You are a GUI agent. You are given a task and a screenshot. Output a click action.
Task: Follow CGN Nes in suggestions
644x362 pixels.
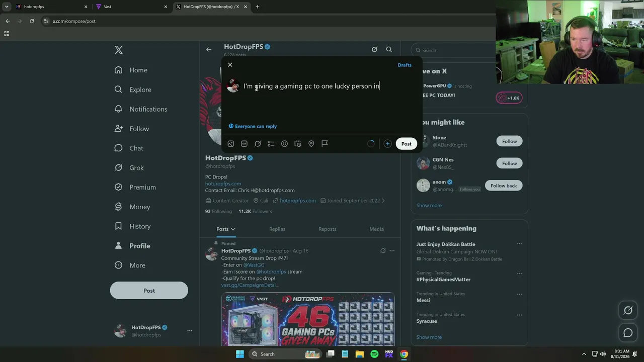point(509,163)
